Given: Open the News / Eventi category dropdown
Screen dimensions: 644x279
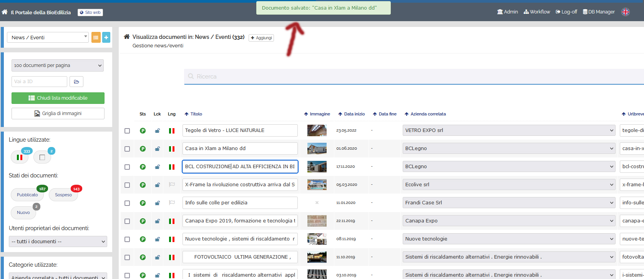Looking at the screenshot, I should (48, 37).
